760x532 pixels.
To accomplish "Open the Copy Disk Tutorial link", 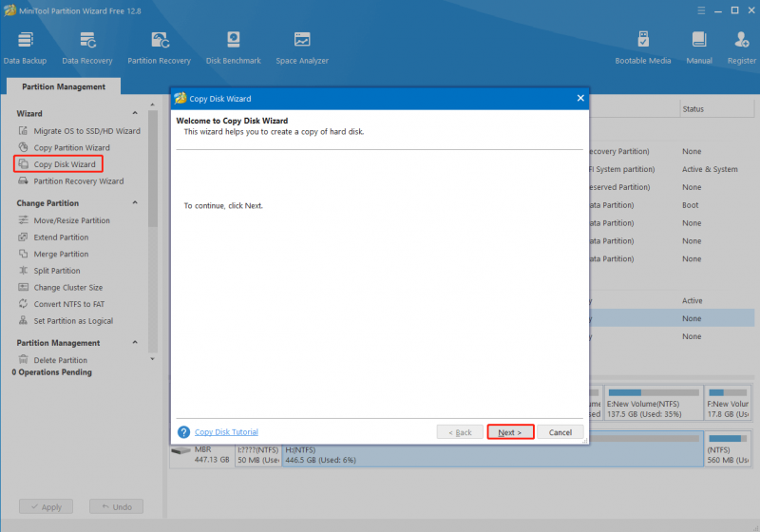I will pos(226,431).
